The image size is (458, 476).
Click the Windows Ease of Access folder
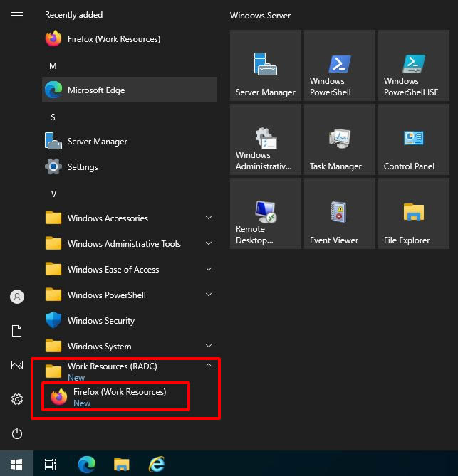pyautogui.click(x=130, y=269)
